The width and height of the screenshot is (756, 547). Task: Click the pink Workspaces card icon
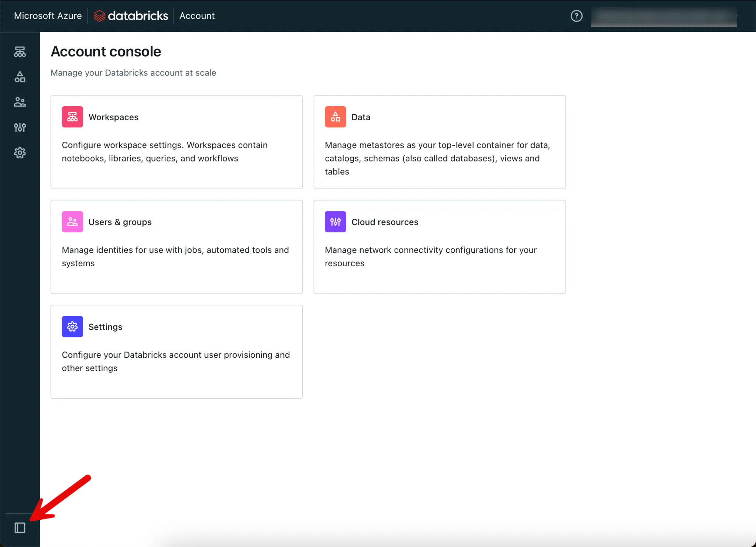point(72,117)
